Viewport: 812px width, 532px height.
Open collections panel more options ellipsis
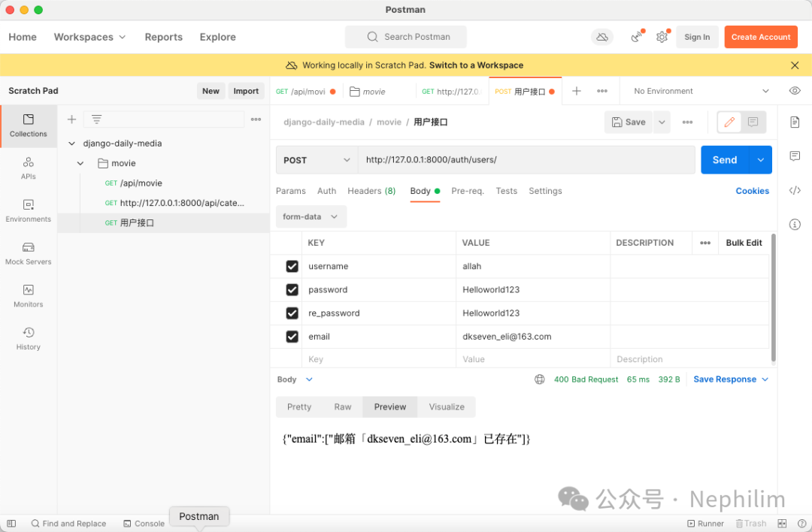(x=256, y=119)
